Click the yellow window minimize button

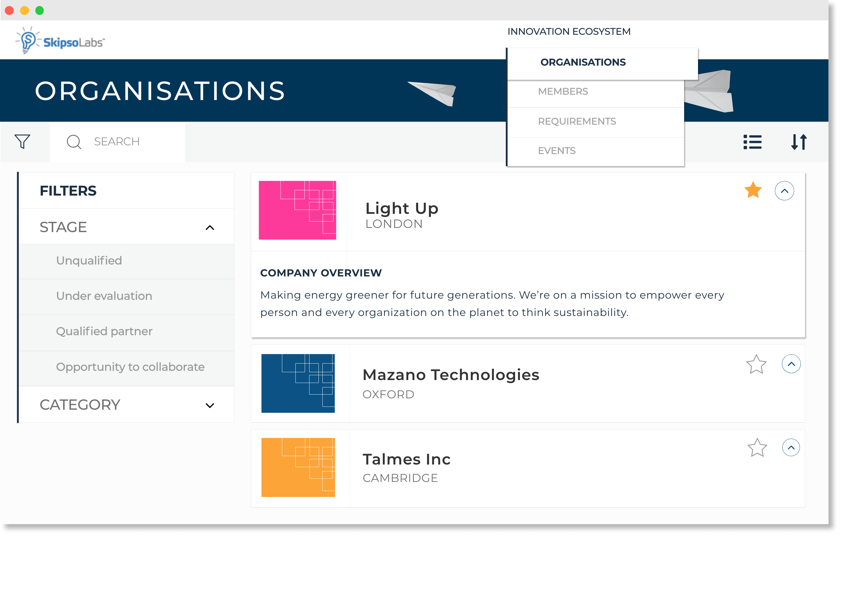click(24, 10)
